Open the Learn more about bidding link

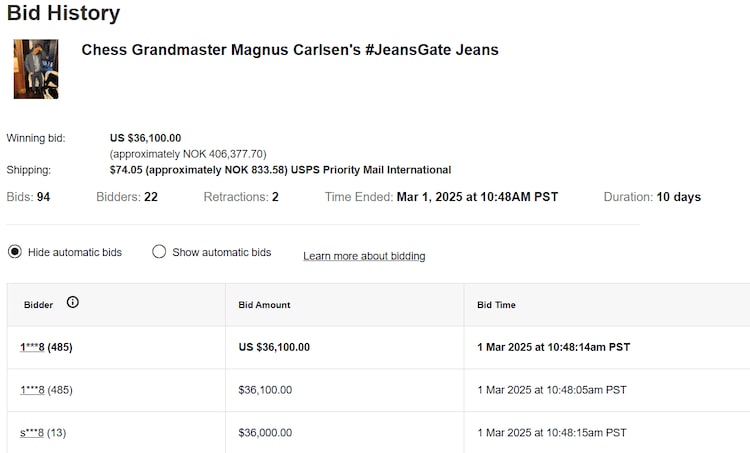(x=364, y=256)
